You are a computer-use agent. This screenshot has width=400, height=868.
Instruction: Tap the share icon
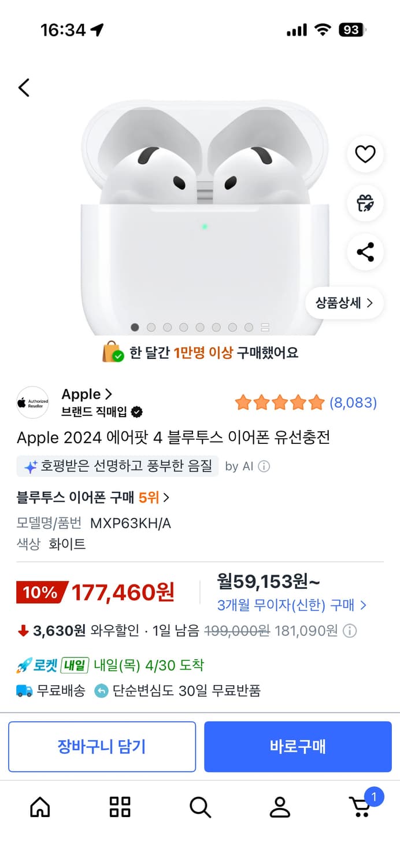(365, 252)
